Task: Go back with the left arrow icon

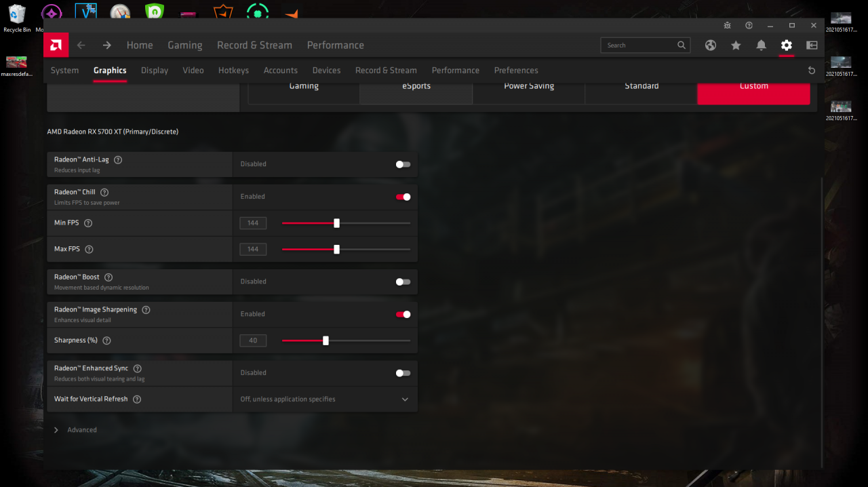Action: pos(81,45)
